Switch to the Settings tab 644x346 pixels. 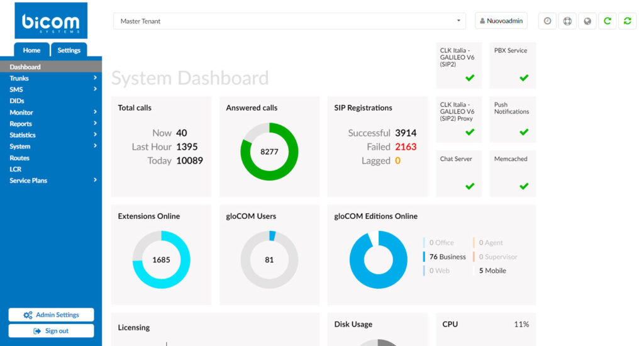69,50
